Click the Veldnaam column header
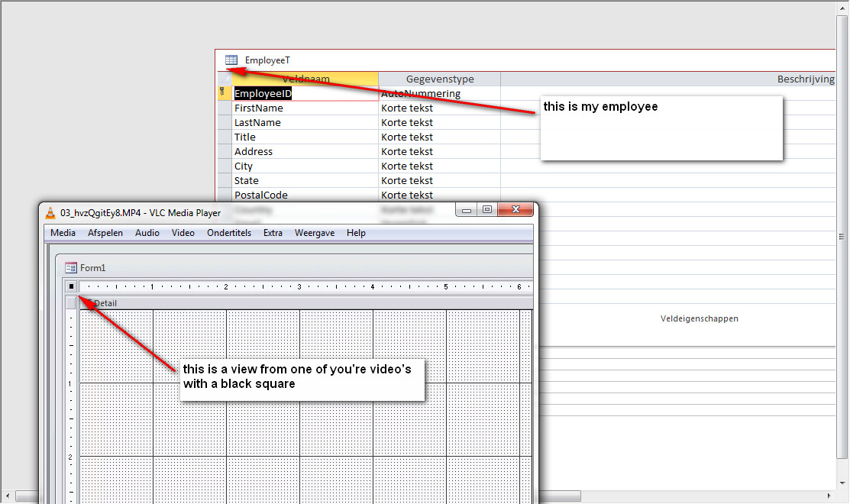The height and width of the screenshot is (504, 850). pyautogui.click(x=305, y=79)
